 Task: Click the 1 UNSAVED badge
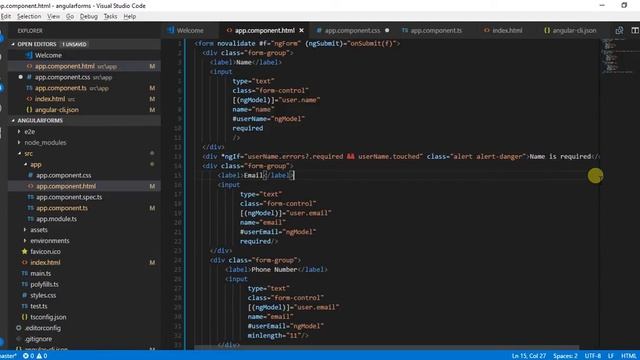click(74, 44)
